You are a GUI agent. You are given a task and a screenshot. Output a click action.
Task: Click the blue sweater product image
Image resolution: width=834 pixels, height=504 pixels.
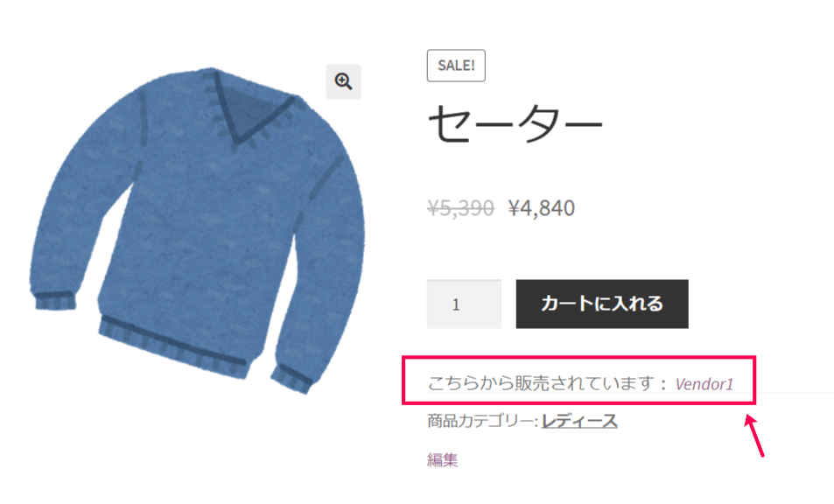(x=197, y=228)
